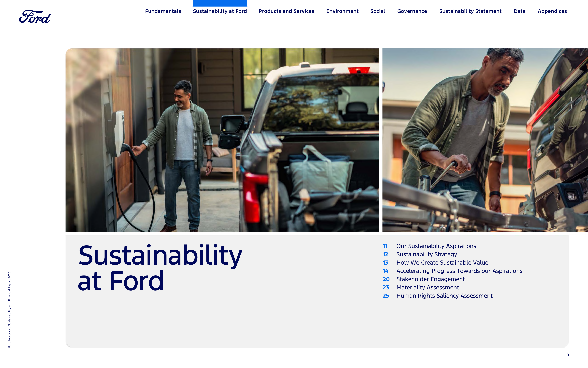Image resolution: width=588 pixels, height=368 pixels.
Task: Go to Materiality Assessment entry
Action: click(x=428, y=287)
